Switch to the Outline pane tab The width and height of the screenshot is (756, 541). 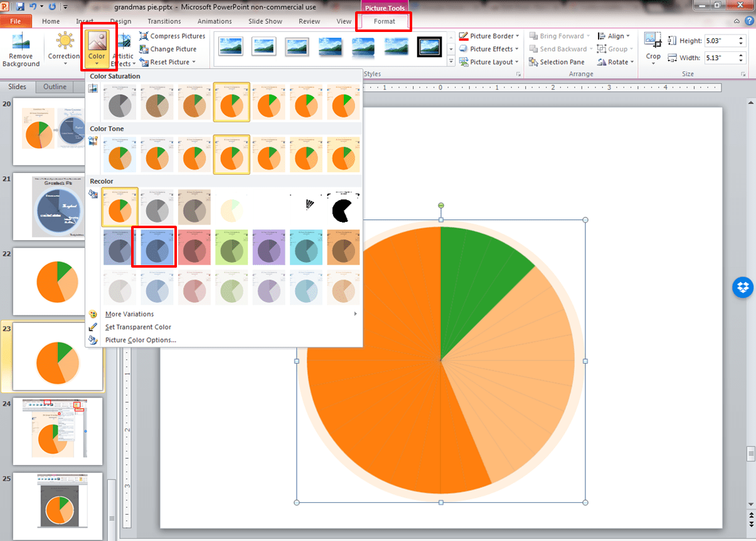[55, 87]
